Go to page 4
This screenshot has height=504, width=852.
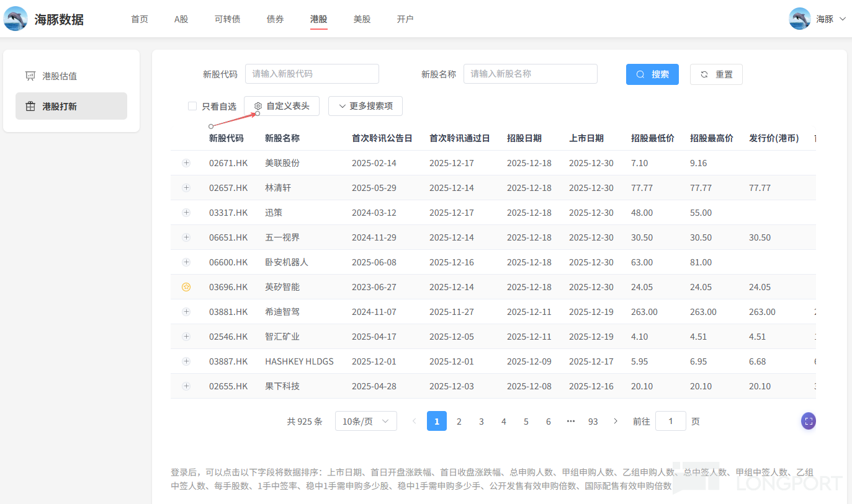504,422
